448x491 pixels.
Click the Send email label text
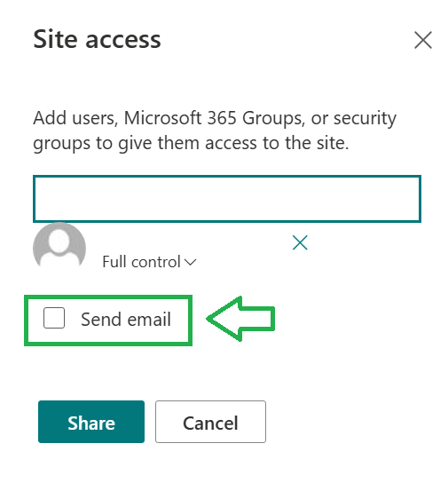(126, 320)
